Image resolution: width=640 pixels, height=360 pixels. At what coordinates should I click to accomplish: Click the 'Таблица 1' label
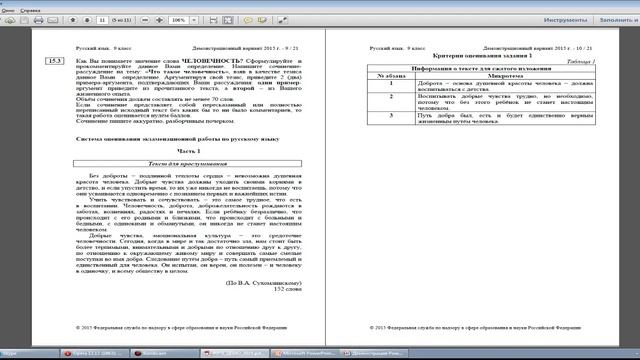tap(581, 62)
